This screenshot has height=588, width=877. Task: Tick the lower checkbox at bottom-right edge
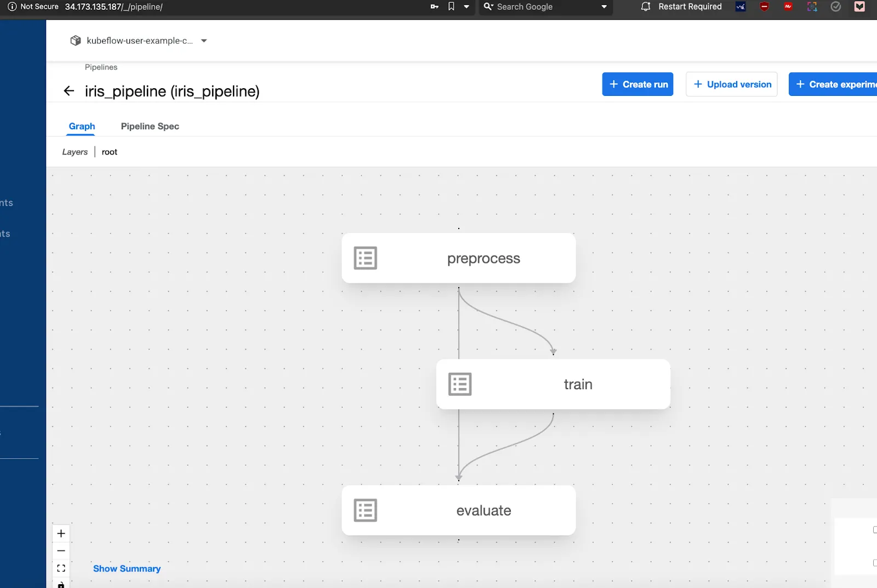tap(874, 563)
